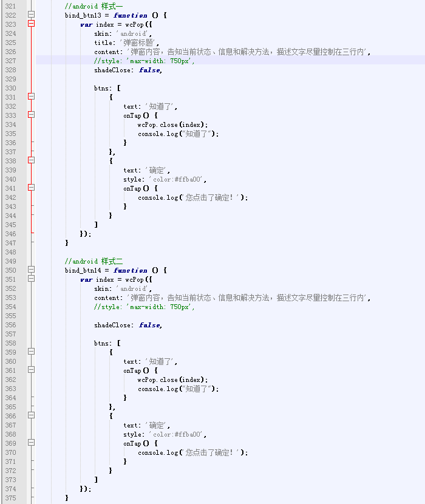Click the 'false' value on line 328
This screenshot has width=425, height=504.
[150, 70]
